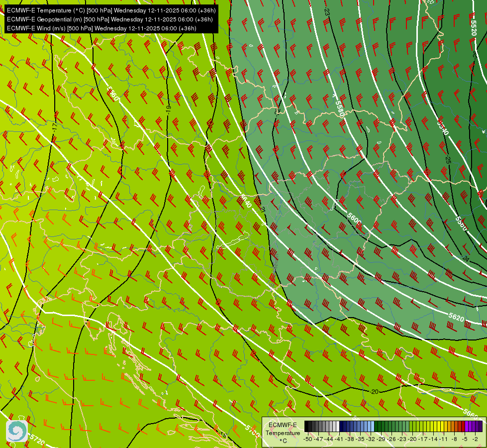Click the -29 tick label in legend
The width and height of the screenshot is (487, 448).
pos(381,439)
